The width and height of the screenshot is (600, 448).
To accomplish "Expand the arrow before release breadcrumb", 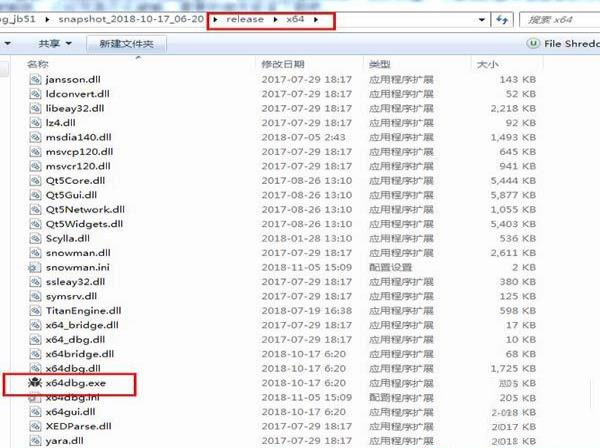I will (x=215, y=20).
